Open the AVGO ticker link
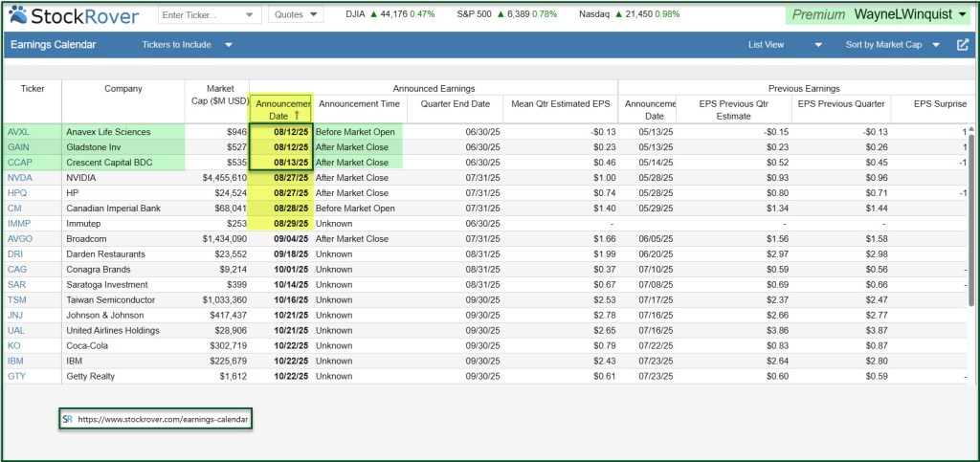 [20, 239]
